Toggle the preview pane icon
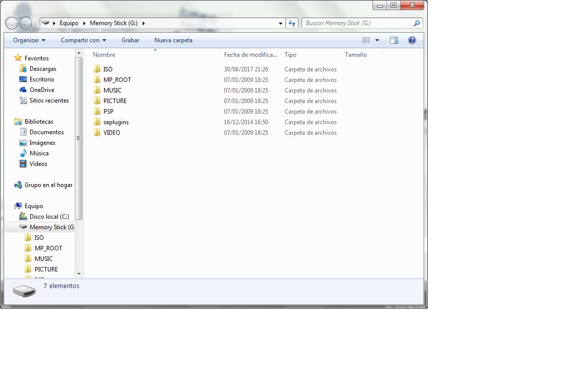This screenshot has width=588, height=366. (394, 40)
